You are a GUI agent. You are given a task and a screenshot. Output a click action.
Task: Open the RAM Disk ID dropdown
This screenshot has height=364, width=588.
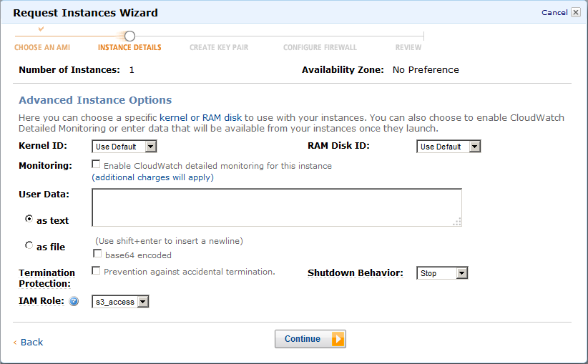(449, 147)
